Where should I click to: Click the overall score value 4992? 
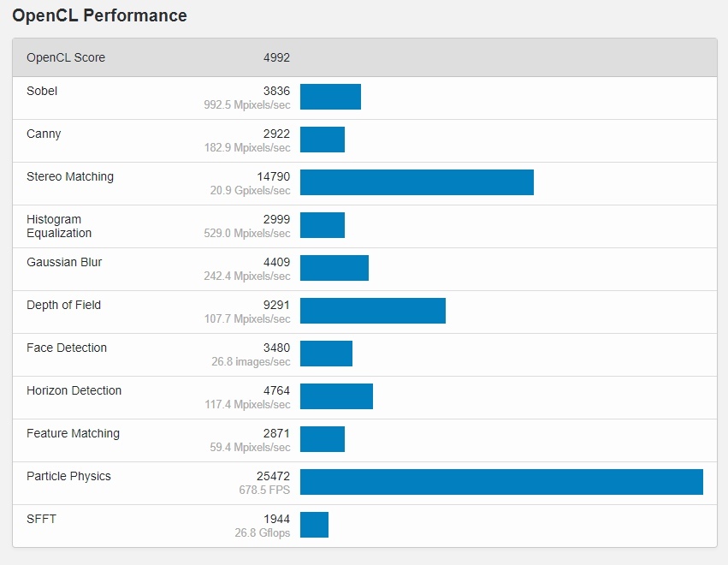click(276, 57)
